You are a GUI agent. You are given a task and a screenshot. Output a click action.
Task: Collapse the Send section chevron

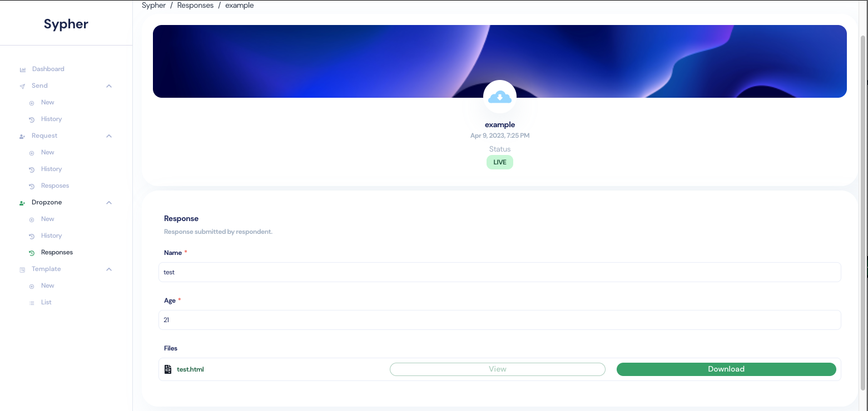tap(109, 86)
